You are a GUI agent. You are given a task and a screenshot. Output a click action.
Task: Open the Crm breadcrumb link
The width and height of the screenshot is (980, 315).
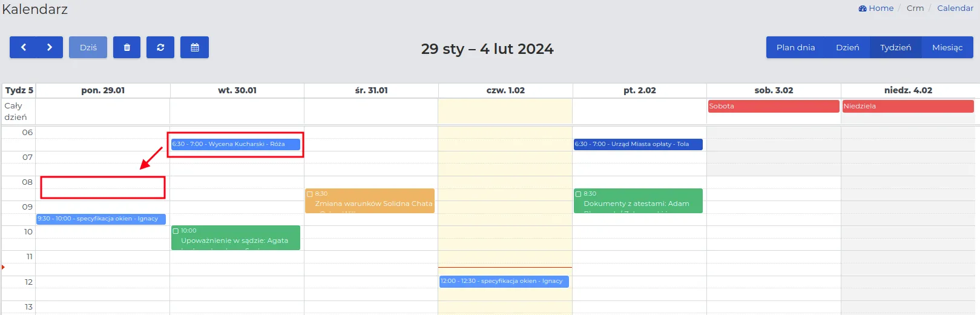point(915,8)
